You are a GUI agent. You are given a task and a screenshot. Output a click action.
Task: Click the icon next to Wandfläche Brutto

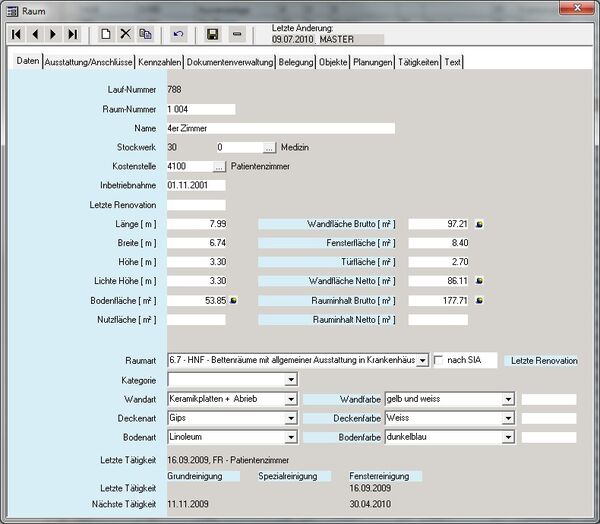click(x=478, y=224)
